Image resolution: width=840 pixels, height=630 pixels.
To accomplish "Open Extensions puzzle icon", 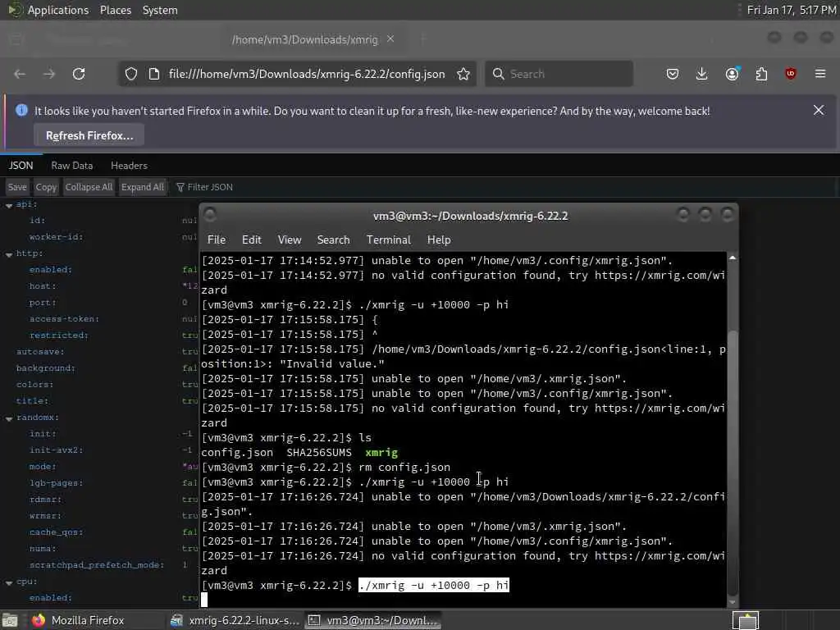I will pyautogui.click(x=761, y=74).
